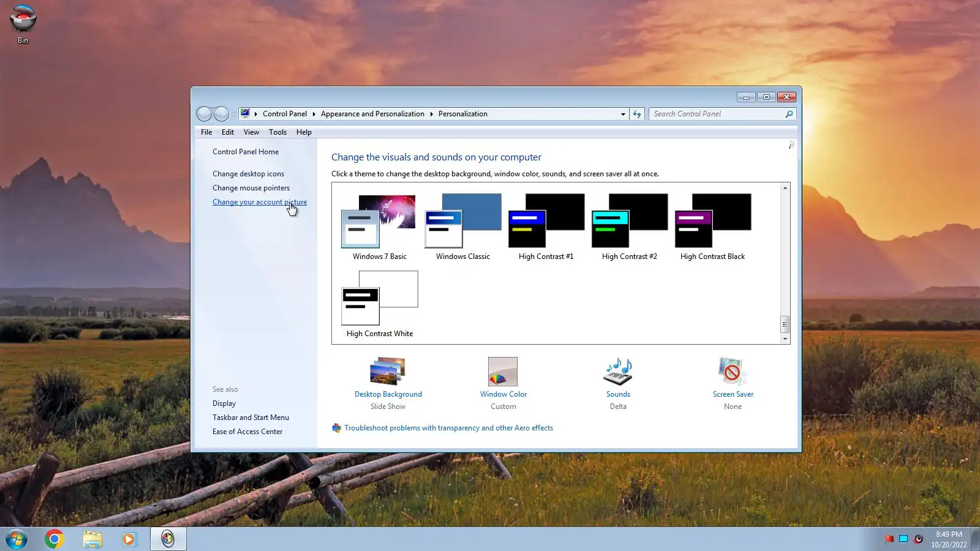The width and height of the screenshot is (980, 551).
Task: Select the Windows 7 Basic theme
Action: 379,227
